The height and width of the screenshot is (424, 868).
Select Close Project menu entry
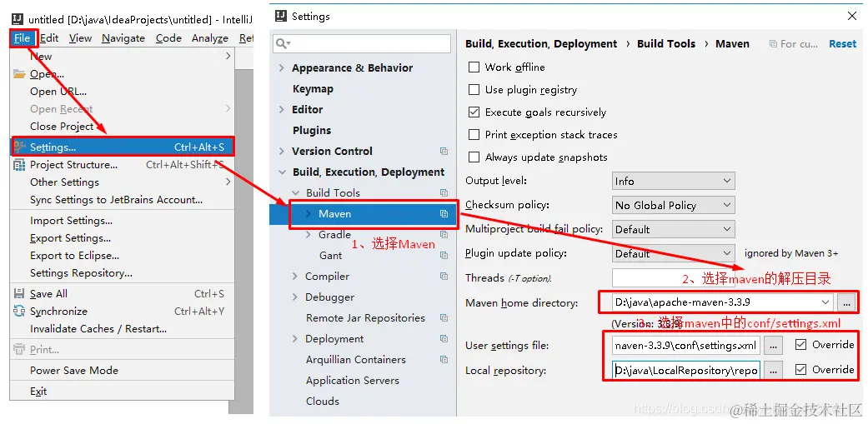click(x=123, y=126)
